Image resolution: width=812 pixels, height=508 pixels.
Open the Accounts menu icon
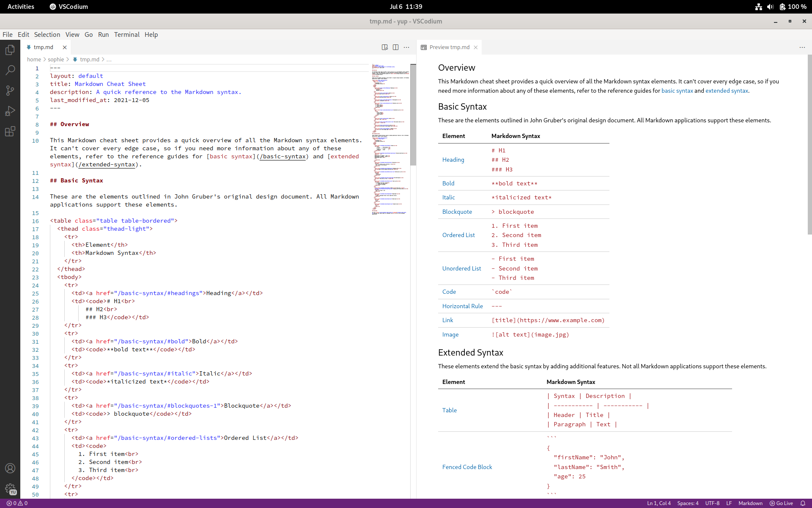click(x=10, y=468)
